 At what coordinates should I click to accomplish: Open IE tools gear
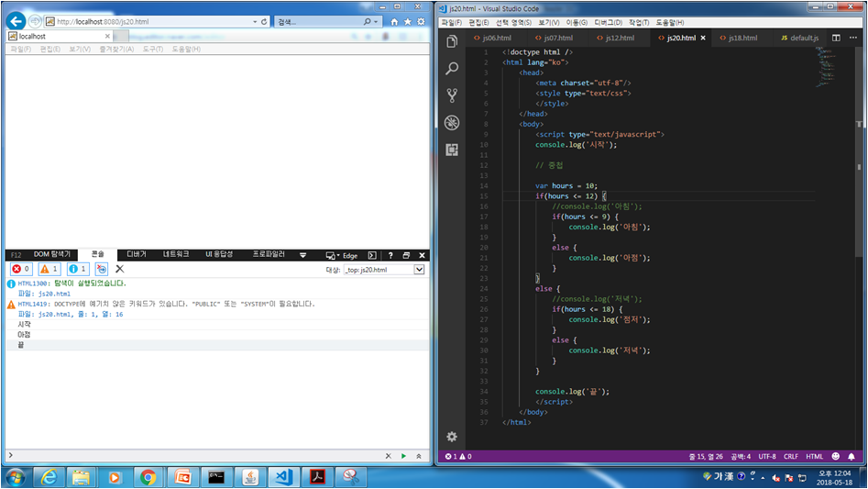(421, 22)
